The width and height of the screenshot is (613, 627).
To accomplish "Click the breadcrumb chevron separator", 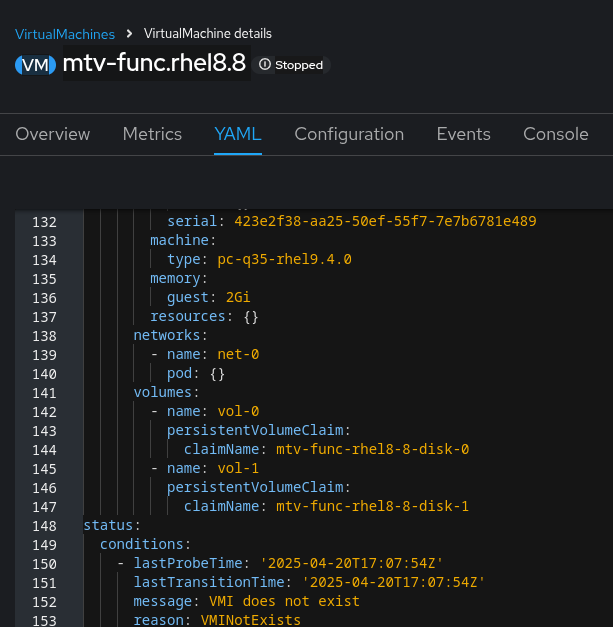I will point(130,34).
